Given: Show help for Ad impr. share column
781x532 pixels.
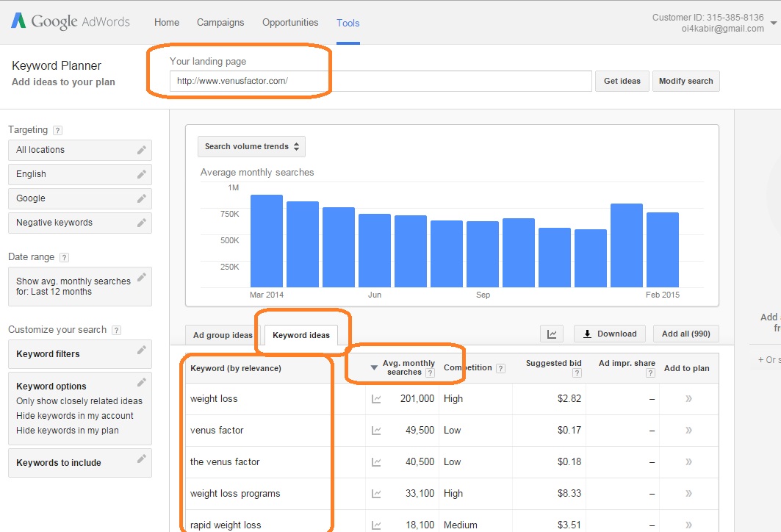Looking at the screenshot, I should tap(650, 373).
